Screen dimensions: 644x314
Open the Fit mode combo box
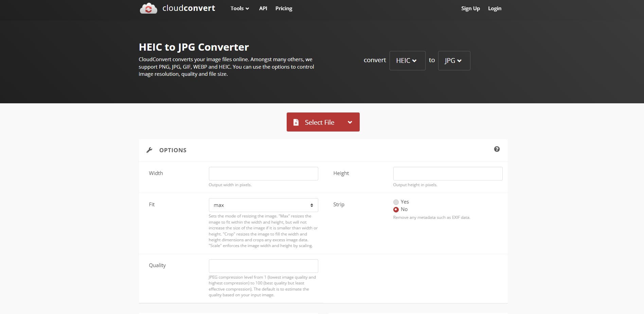pos(263,205)
